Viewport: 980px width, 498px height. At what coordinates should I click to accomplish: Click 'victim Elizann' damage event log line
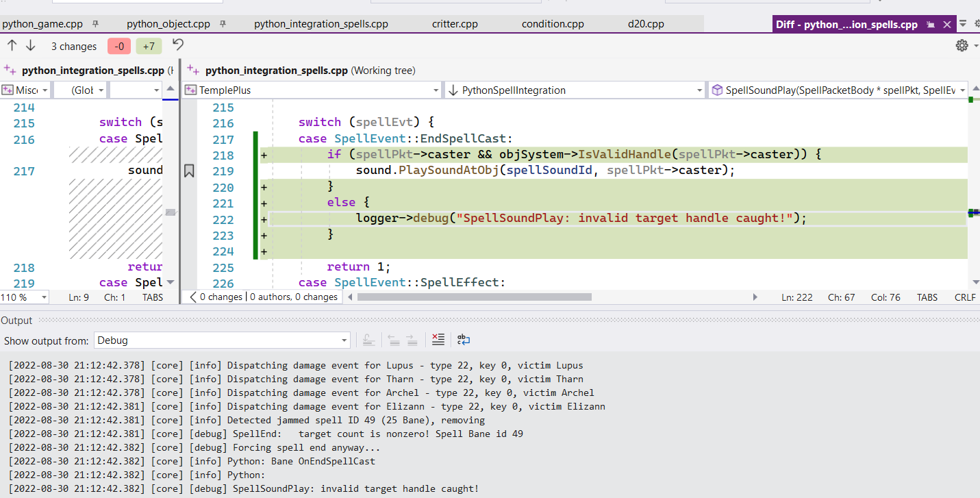[x=306, y=406]
